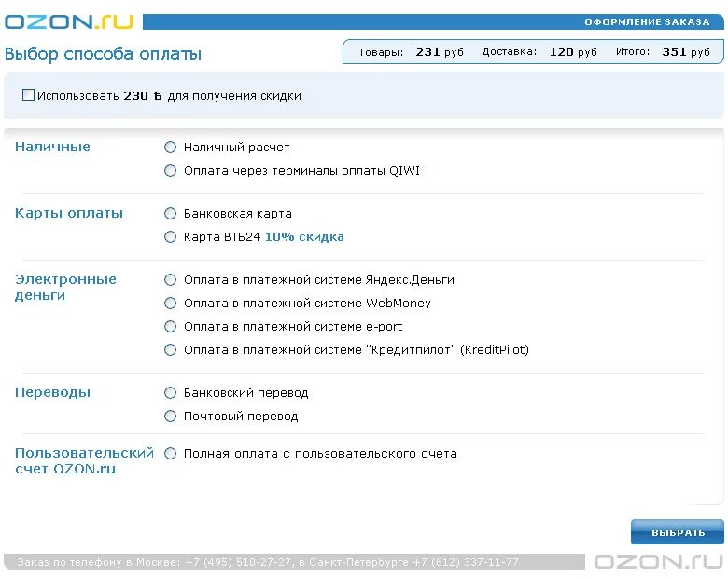Click the Наличные section heading
728x579 pixels.
pos(52,147)
